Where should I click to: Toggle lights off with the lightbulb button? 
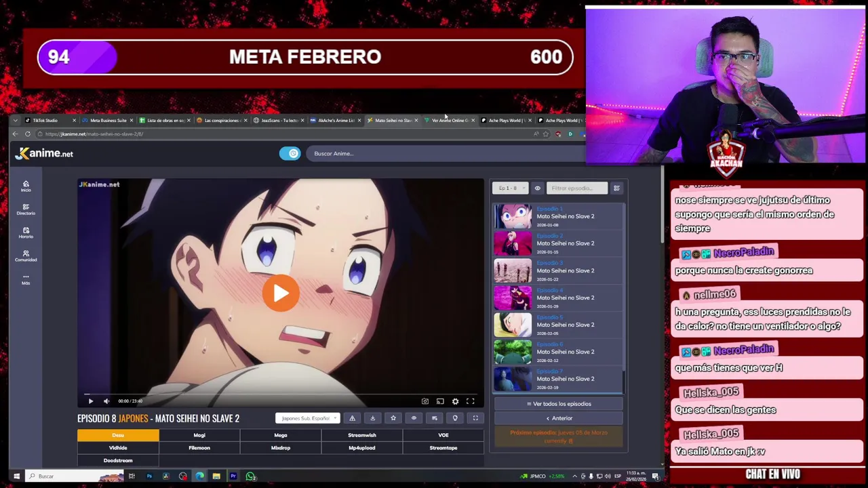click(454, 418)
